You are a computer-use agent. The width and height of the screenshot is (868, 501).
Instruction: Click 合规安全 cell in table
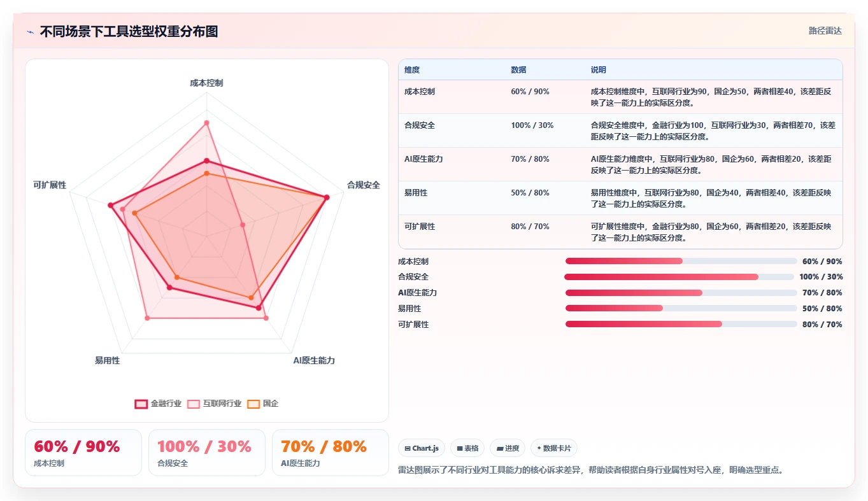point(420,125)
